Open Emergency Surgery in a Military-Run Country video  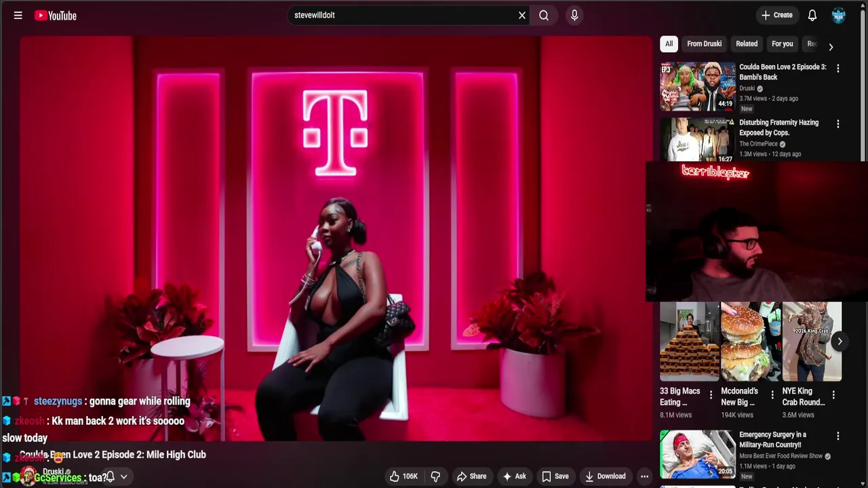pyautogui.click(x=773, y=440)
